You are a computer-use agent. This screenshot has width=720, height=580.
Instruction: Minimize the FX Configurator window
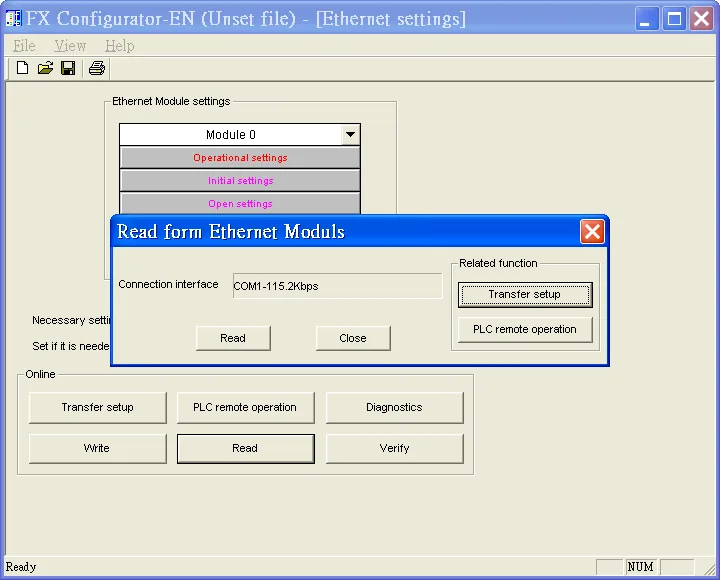(x=647, y=19)
